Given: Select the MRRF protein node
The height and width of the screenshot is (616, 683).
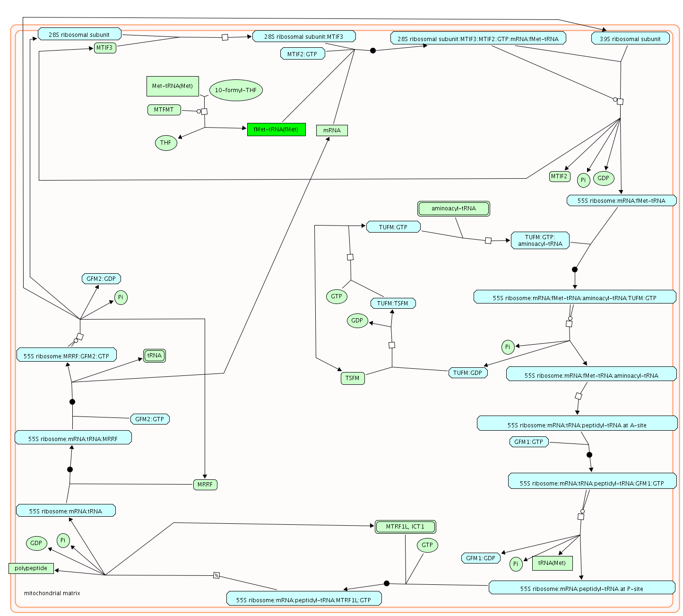Looking at the screenshot, I should click(205, 485).
